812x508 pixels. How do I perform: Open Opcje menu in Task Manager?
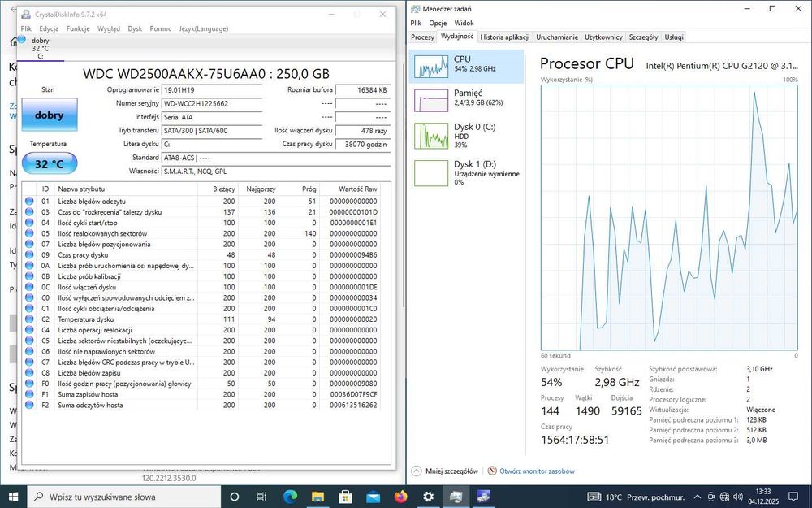tap(438, 23)
